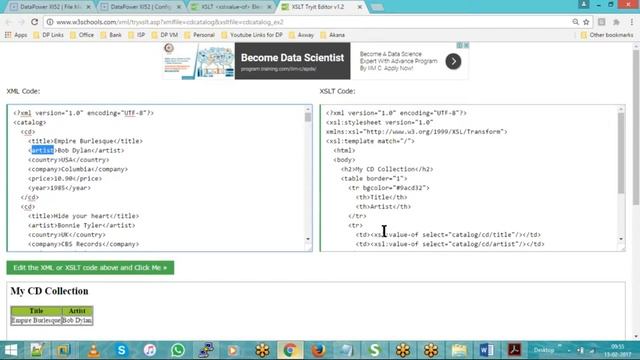Click the taskbar clock and date
Screen dimensions: 640x360
[618, 350]
